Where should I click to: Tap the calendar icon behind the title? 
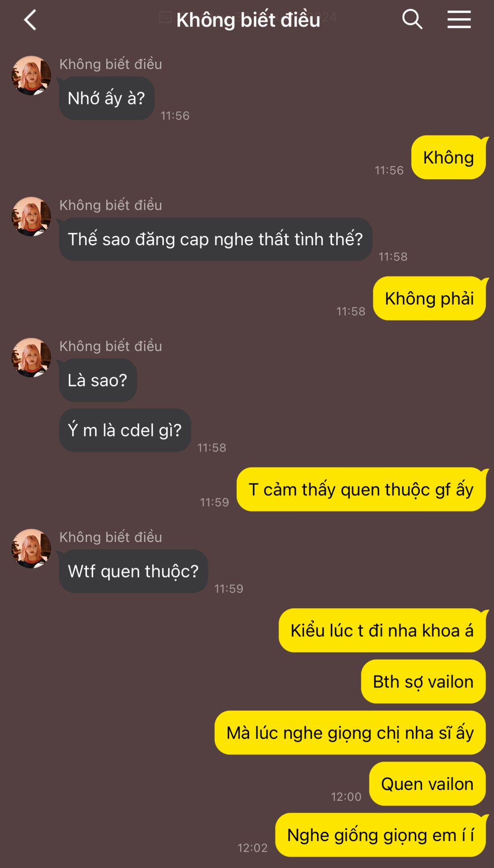pyautogui.click(x=165, y=17)
